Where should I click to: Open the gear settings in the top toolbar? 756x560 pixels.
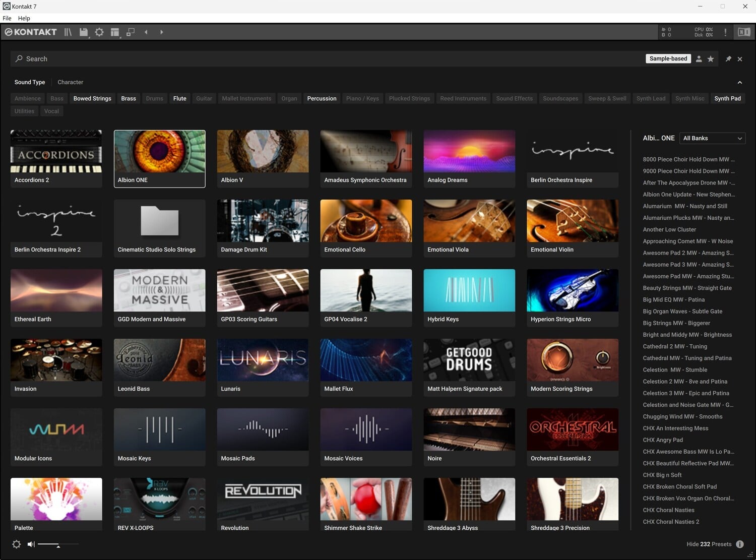tap(99, 32)
